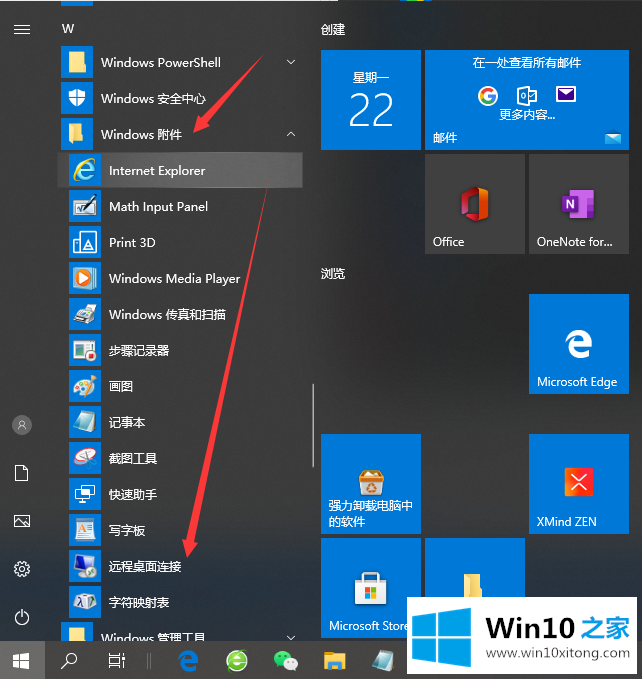Click the 浏览 group heading
Viewport: 642px width, 679px height.
click(x=333, y=273)
